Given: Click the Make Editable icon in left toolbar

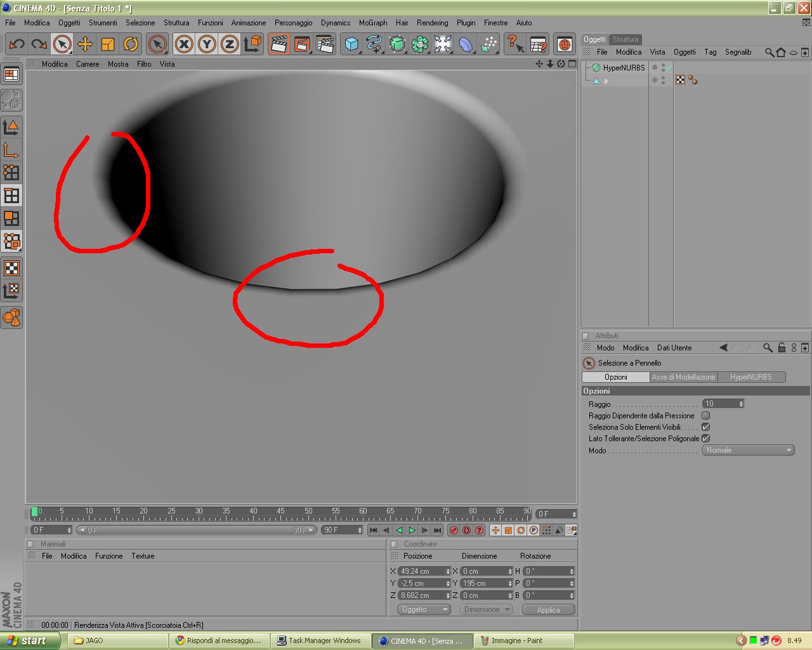Looking at the screenshot, I should (x=11, y=100).
